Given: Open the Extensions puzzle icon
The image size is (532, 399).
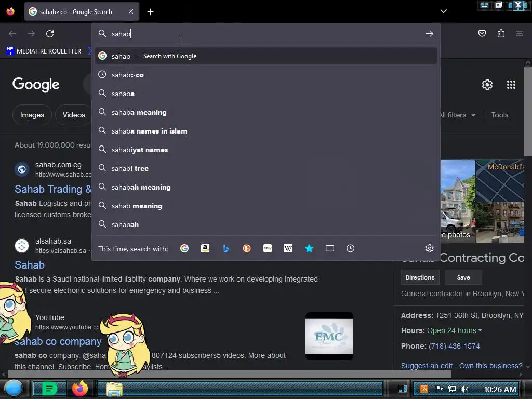Looking at the screenshot, I should [501, 33].
